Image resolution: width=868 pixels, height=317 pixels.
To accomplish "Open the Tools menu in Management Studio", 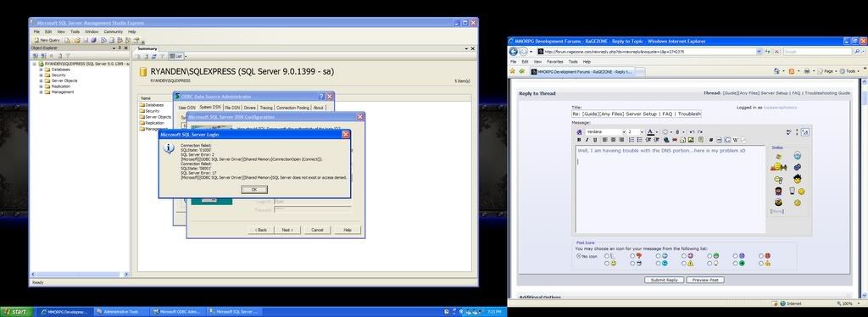I will point(75,32).
